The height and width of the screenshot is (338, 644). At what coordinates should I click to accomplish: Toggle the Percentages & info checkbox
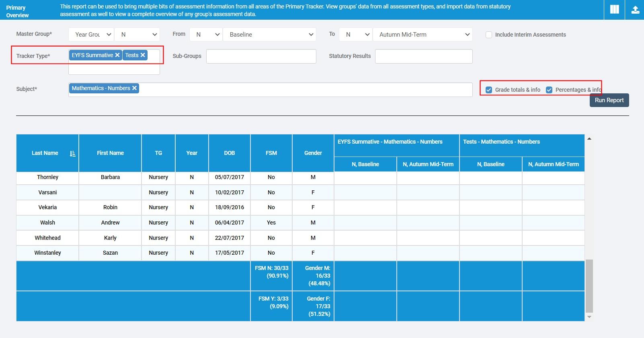tap(549, 90)
